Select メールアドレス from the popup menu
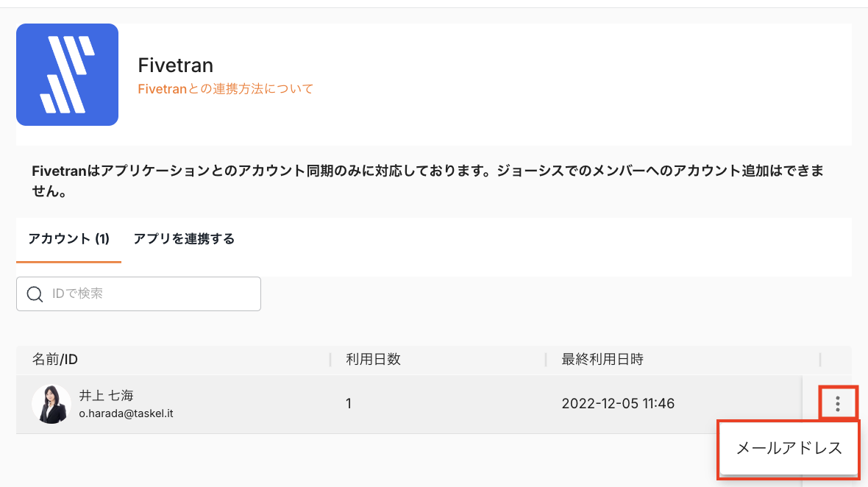The width and height of the screenshot is (868, 487). 789,449
